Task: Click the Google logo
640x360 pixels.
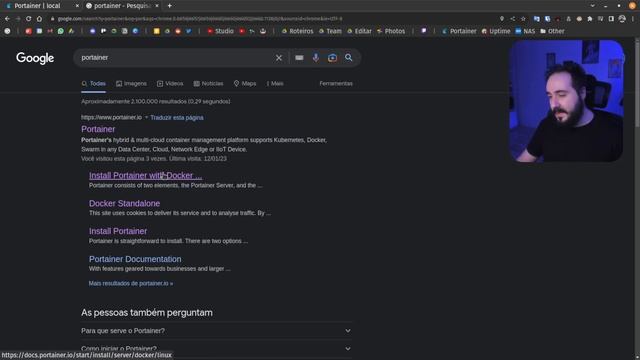Action: coord(35,58)
